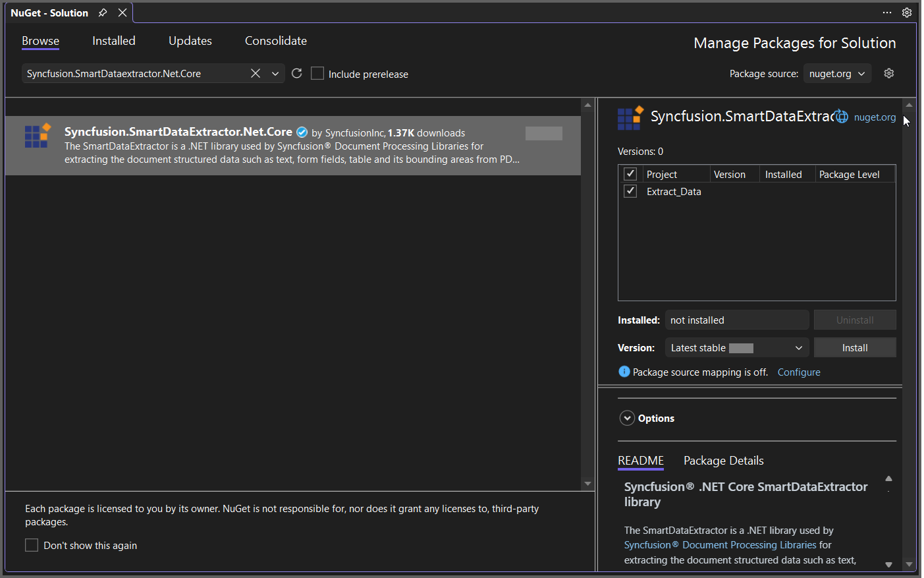
Task: Click the not installed field
Action: 737,320
